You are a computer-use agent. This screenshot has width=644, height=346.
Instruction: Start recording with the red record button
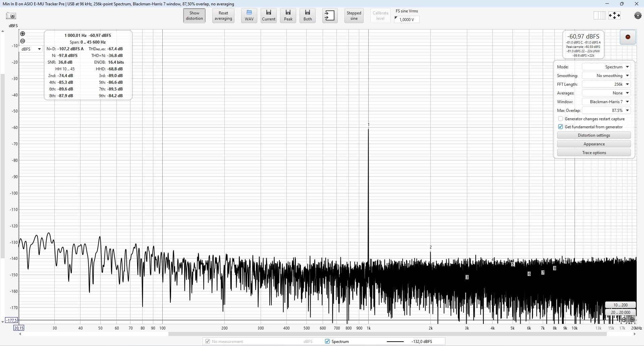coord(628,37)
